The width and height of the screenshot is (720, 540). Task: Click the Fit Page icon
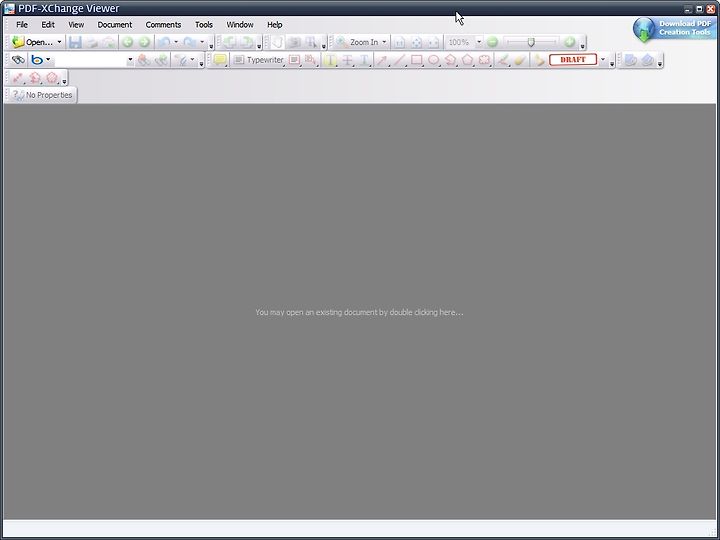(x=416, y=42)
